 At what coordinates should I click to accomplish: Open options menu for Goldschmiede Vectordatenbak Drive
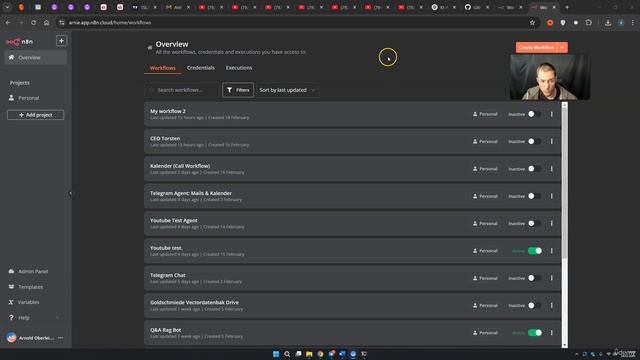[x=551, y=305]
